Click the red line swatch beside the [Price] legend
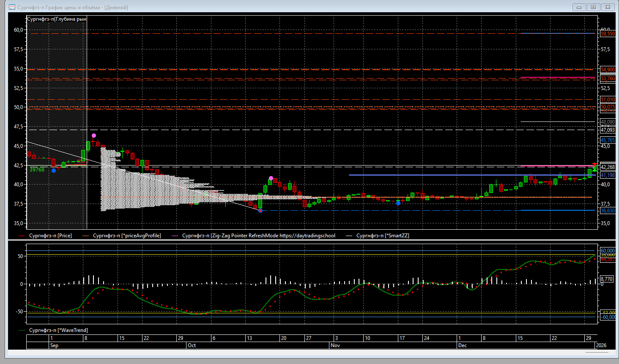Image resolution: width=619 pixels, height=364 pixels. (x=22, y=236)
